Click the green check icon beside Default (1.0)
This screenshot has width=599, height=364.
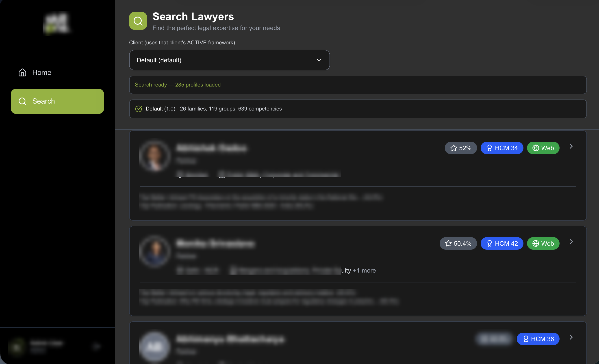[x=138, y=109]
